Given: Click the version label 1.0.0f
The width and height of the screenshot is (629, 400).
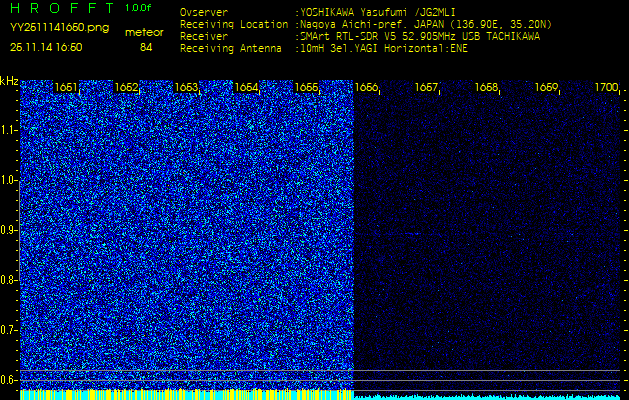Looking at the screenshot, I should pyautogui.click(x=138, y=8).
